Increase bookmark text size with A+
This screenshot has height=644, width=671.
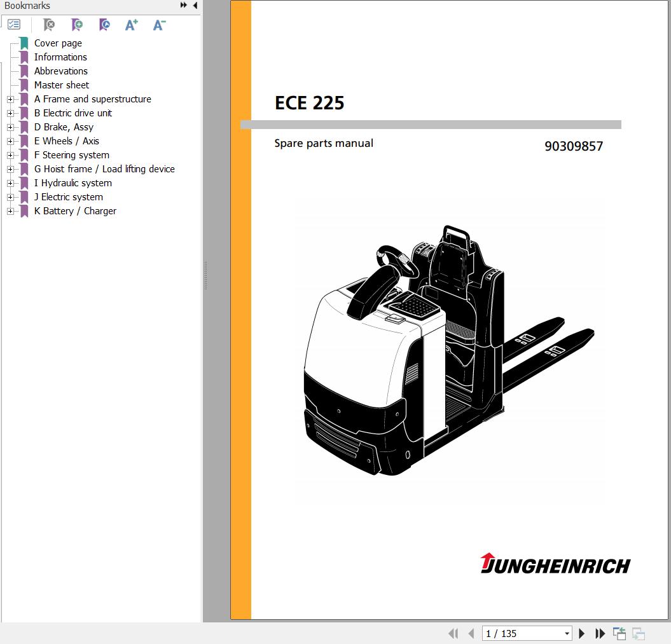pyautogui.click(x=132, y=25)
